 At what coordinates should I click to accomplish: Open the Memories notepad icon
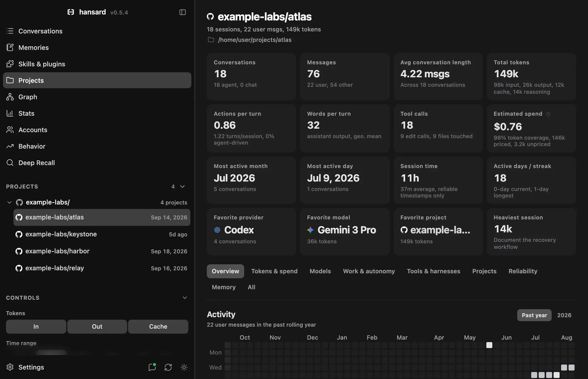click(x=10, y=47)
